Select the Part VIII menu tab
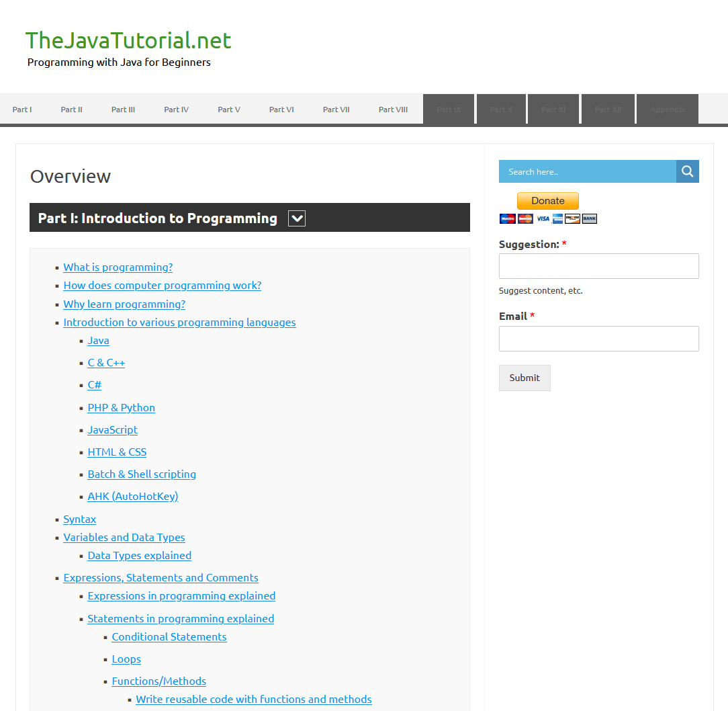The width and height of the screenshot is (728, 711). tap(393, 110)
